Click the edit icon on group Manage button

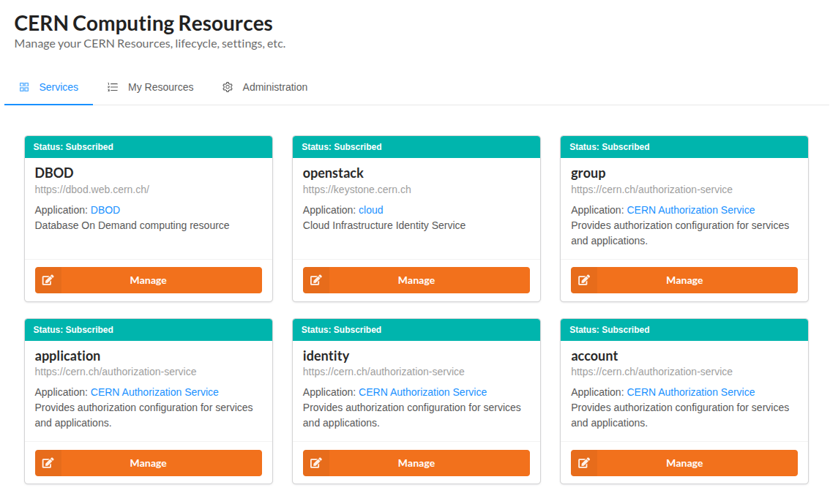tap(584, 280)
